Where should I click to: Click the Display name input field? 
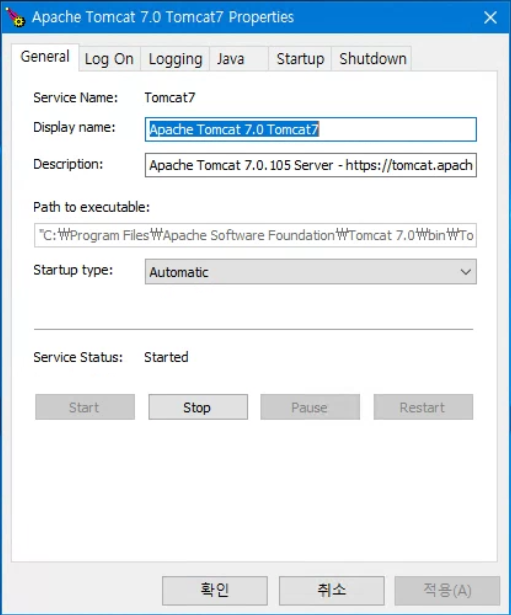tap(311, 129)
